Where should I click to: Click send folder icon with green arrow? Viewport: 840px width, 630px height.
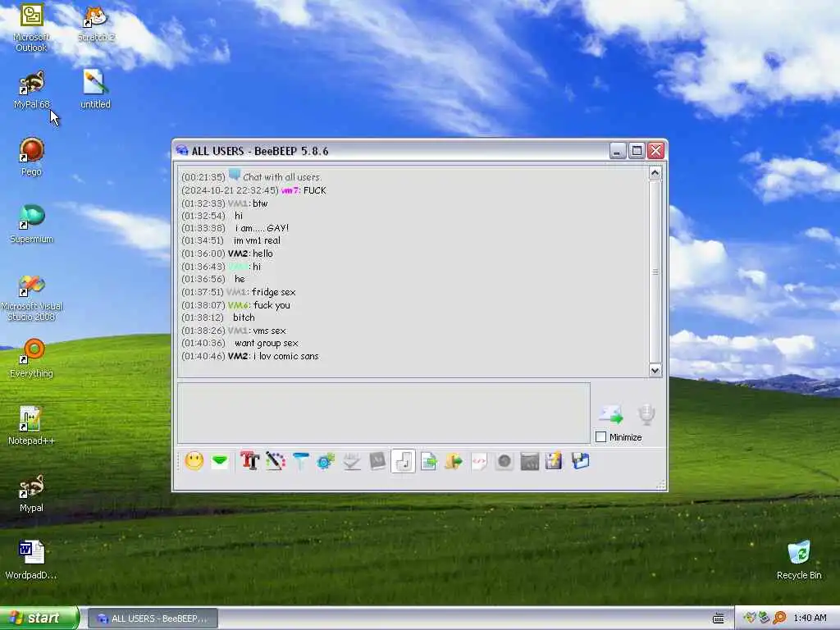pos(453,461)
